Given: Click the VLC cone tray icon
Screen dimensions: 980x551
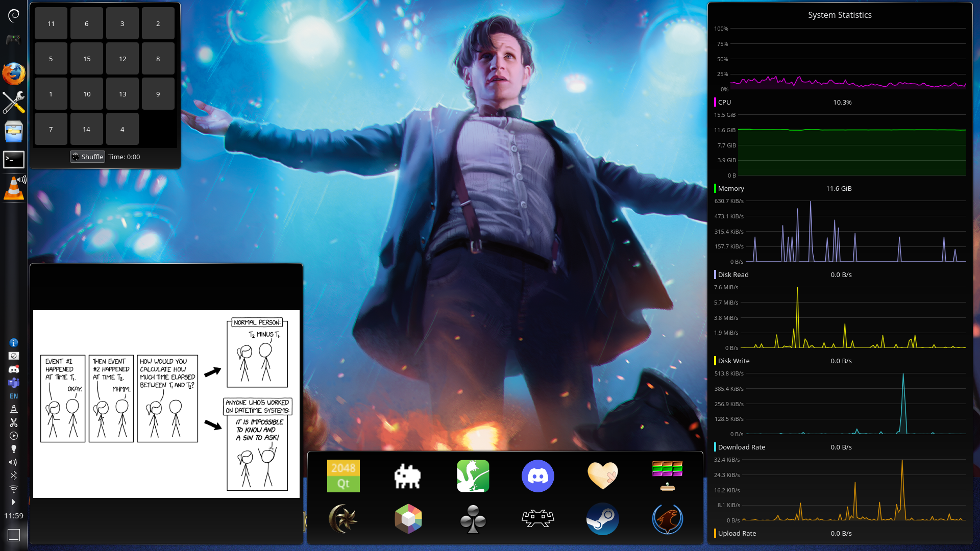Looking at the screenshot, I should pos(14,409).
